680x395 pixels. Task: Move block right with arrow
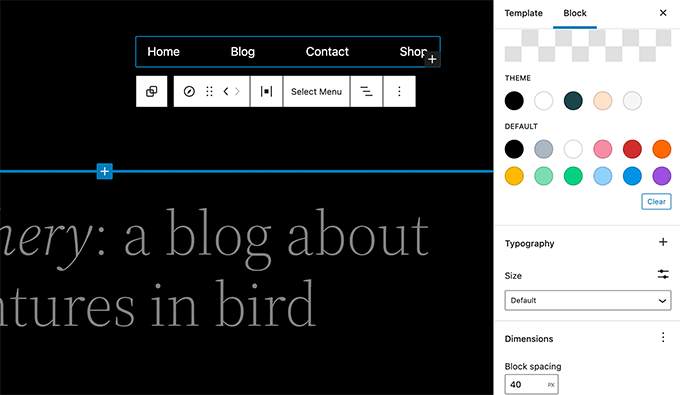click(237, 91)
